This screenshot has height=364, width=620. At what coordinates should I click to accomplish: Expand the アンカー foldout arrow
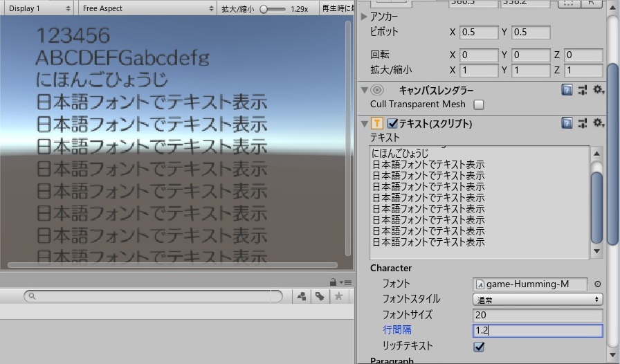click(x=365, y=16)
